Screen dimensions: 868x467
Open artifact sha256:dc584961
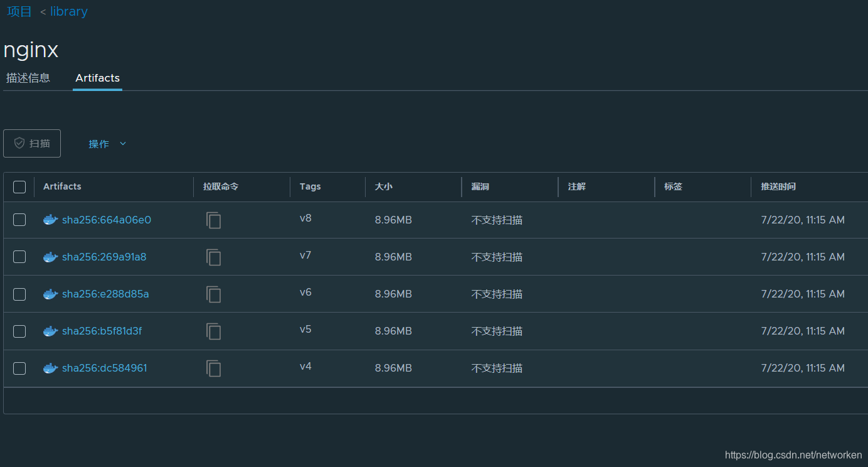[x=105, y=368]
